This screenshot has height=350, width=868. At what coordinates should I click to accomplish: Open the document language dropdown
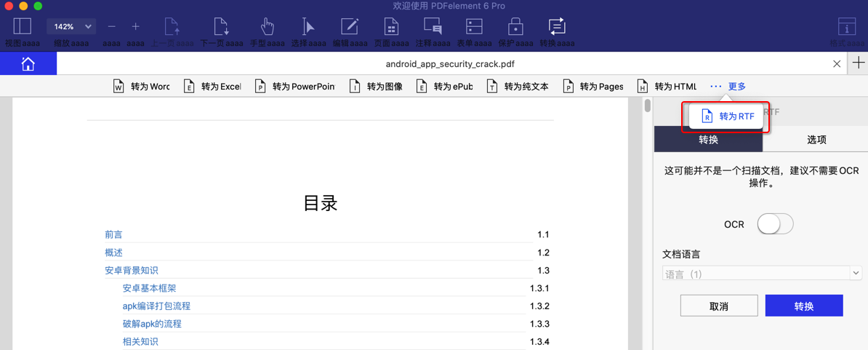(763, 273)
